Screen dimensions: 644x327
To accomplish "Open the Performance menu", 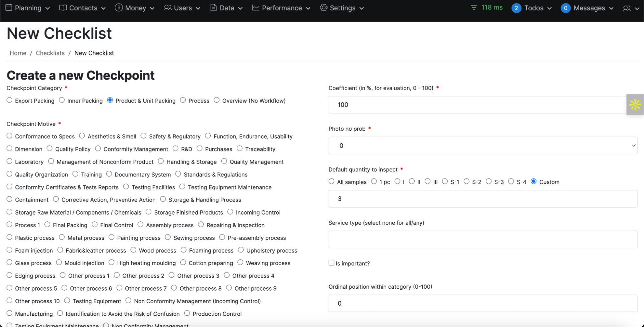I will click(282, 8).
